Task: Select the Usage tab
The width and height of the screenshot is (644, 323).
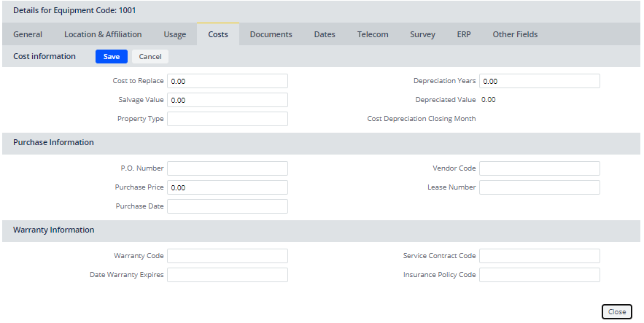Action: tap(174, 34)
